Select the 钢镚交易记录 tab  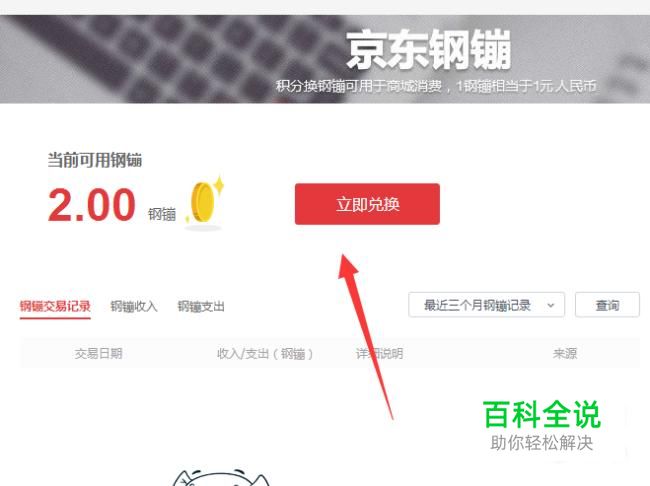coord(55,306)
